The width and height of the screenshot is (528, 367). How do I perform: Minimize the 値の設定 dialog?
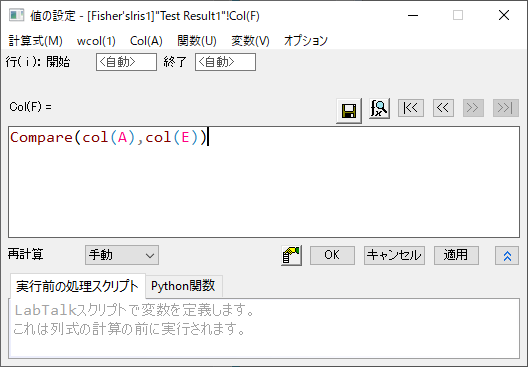click(x=413, y=15)
